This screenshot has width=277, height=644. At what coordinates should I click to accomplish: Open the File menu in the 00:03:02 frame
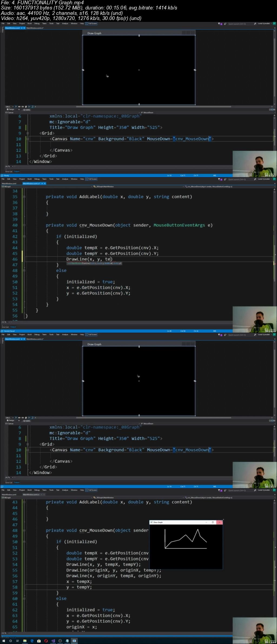pyautogui.click(x=3, y=24)
